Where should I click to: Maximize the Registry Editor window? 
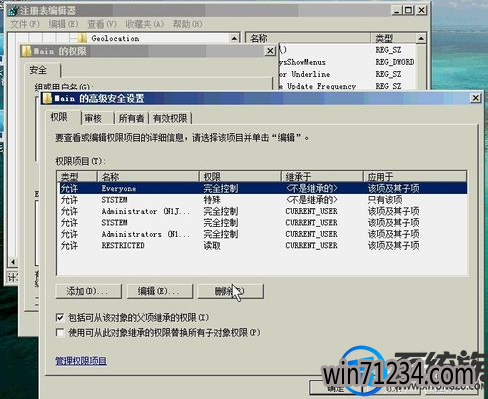[x=409, y=10]
